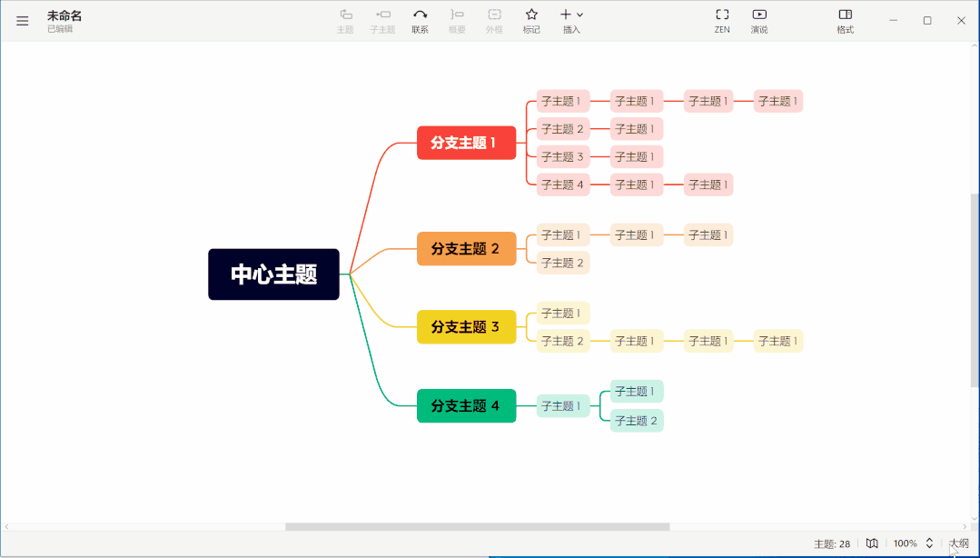Screen dimensions: 980x558
Task: Select the 中心主题 central node
Action: (x=273, y=274)
